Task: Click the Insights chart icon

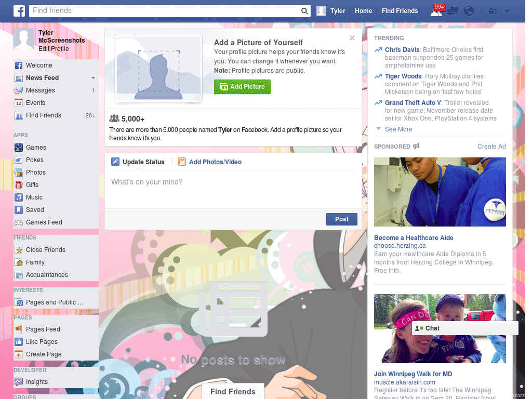Action: [x=19, y=382]
